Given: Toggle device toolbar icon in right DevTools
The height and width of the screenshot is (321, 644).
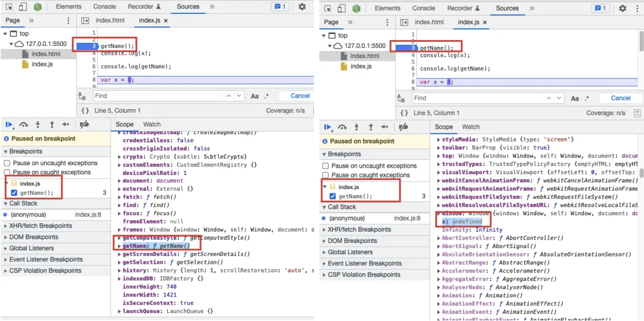Looking at the screenshot, I should point(341,8).
